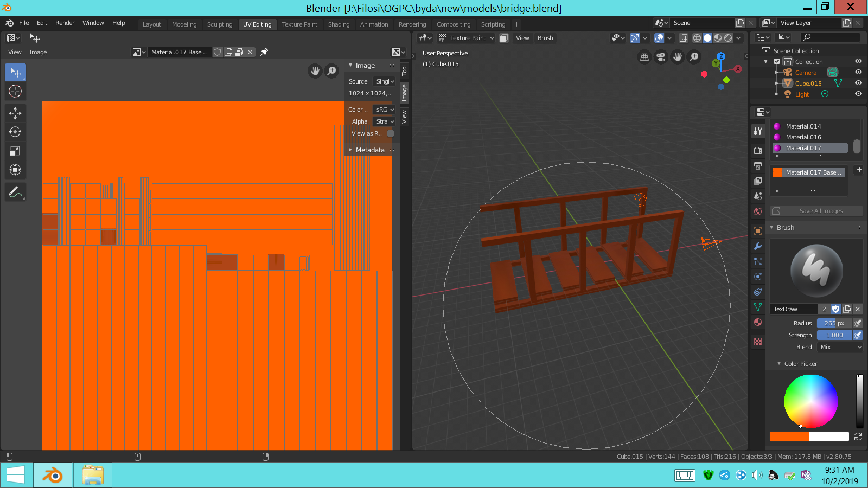Select Material.016 in the material list
The image size is (868, 488).
(803, 137)
